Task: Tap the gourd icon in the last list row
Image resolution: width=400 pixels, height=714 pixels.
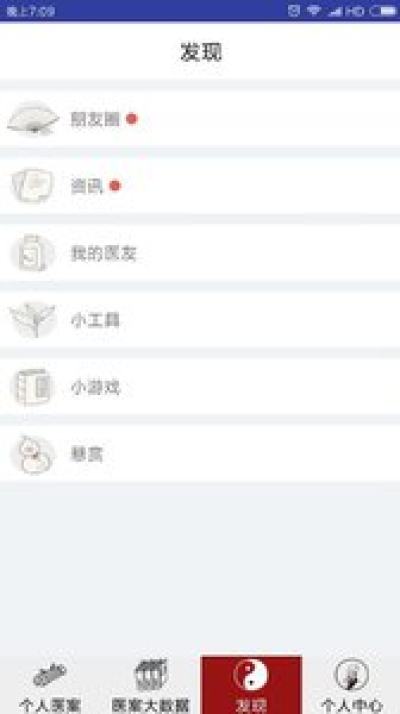Action: click(32, 454)
